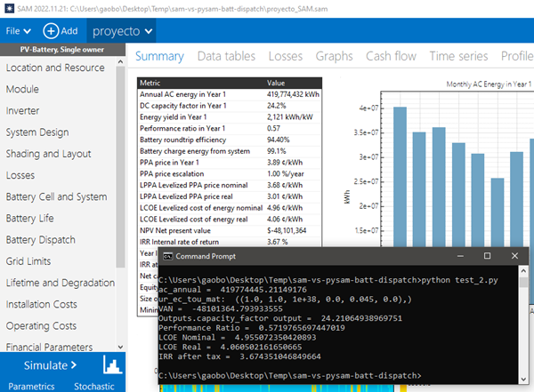Open the File menu dropdown

click(18, 30)
